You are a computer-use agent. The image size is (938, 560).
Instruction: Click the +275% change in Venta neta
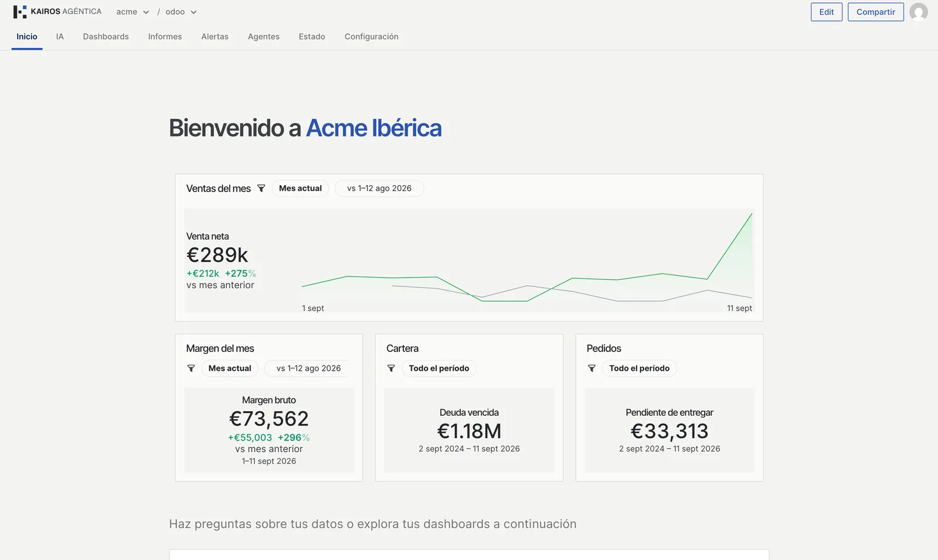(240, 274)
